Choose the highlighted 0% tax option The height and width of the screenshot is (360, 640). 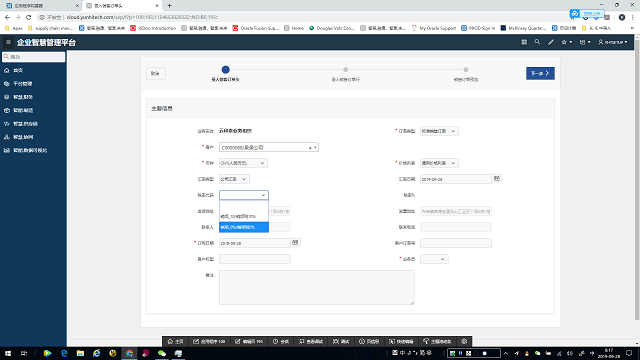pos(244,227)
